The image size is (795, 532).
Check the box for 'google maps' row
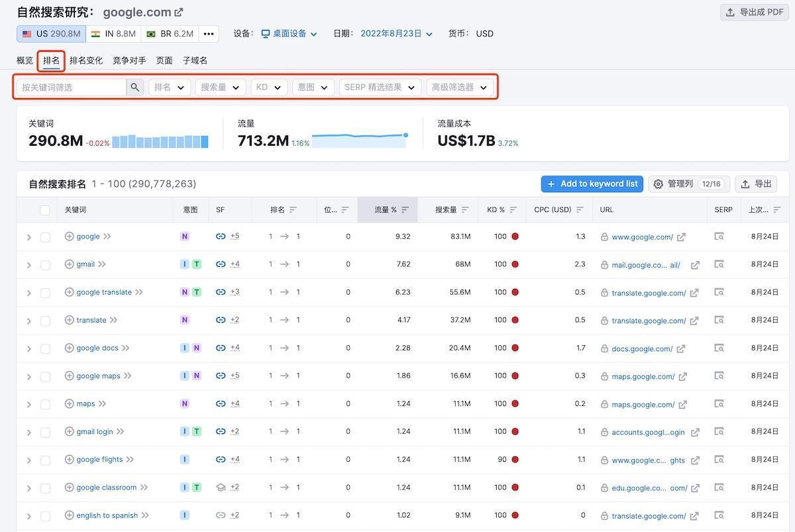[45, 376]
